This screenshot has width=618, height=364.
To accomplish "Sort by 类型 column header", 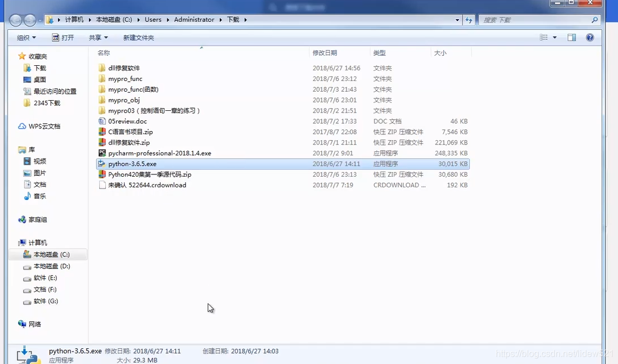I will pyautogui.click(x=379, y=53).
